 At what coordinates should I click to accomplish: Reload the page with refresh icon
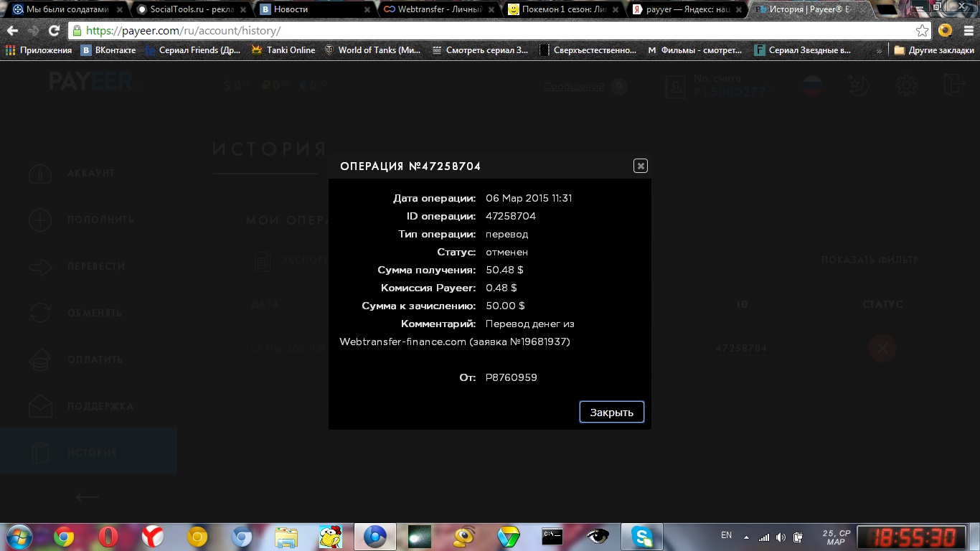pyautogui.click(x=54, y=31)
